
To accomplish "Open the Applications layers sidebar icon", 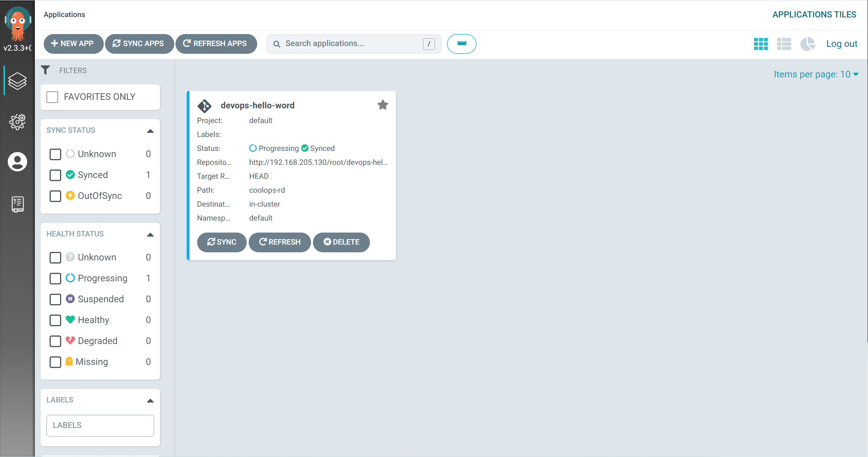I will click(17, 81).
